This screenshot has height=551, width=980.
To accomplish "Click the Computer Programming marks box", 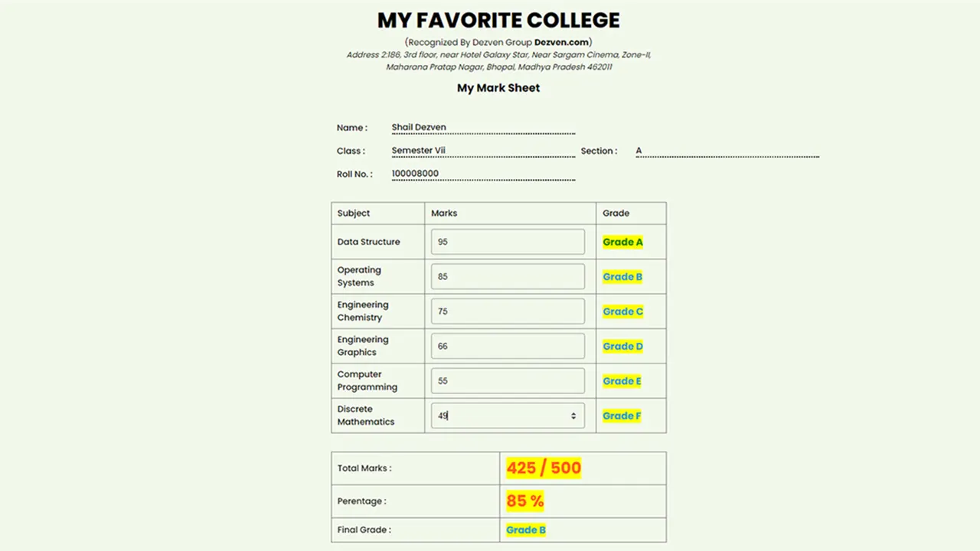I will (507, 380).
